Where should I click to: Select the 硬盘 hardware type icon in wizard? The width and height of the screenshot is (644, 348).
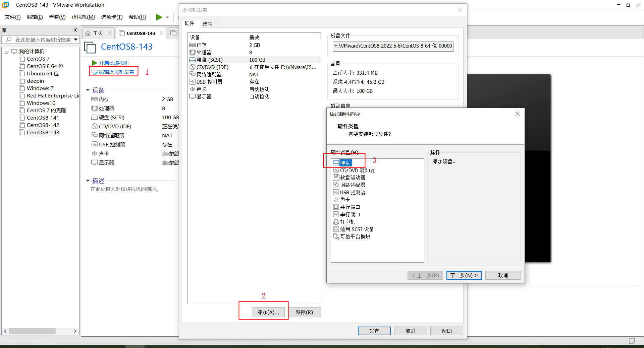pyautogui.click(x=336, y=163)
